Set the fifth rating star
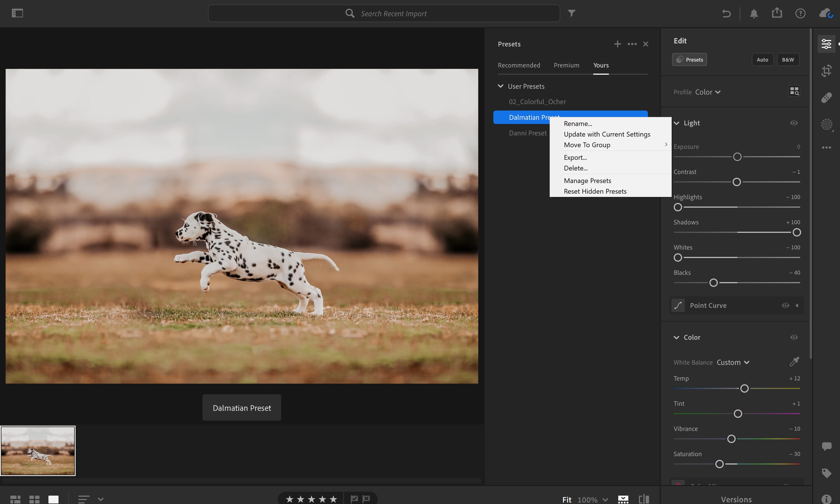 (x=333, y=499)
